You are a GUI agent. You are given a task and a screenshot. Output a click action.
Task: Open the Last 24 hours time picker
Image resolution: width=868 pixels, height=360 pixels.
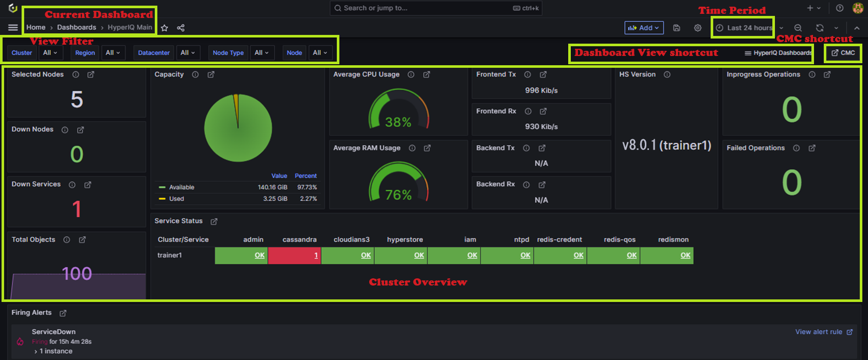(745, 28)
